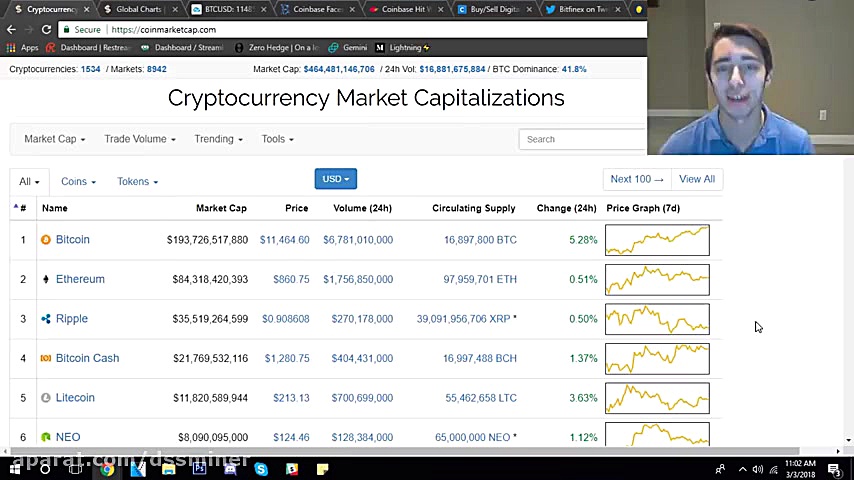Click the Next 100 button
The height and width of the screenshot is (480, 854).
[637, 179]
